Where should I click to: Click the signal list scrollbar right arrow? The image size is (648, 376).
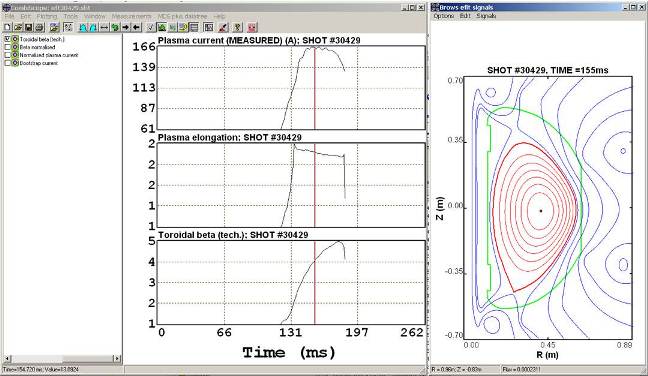[x=117, y=358]
